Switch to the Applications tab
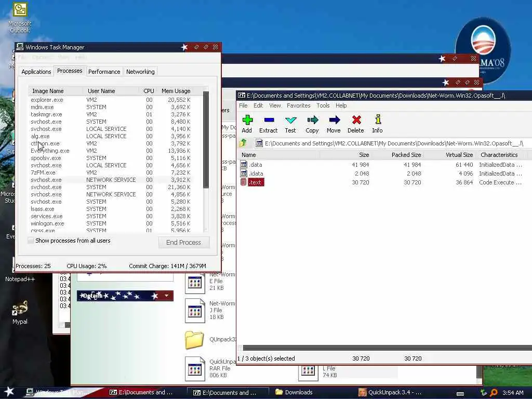Viewport: 532px width, 399px height. pyautogui.click(x=36, y=72)
